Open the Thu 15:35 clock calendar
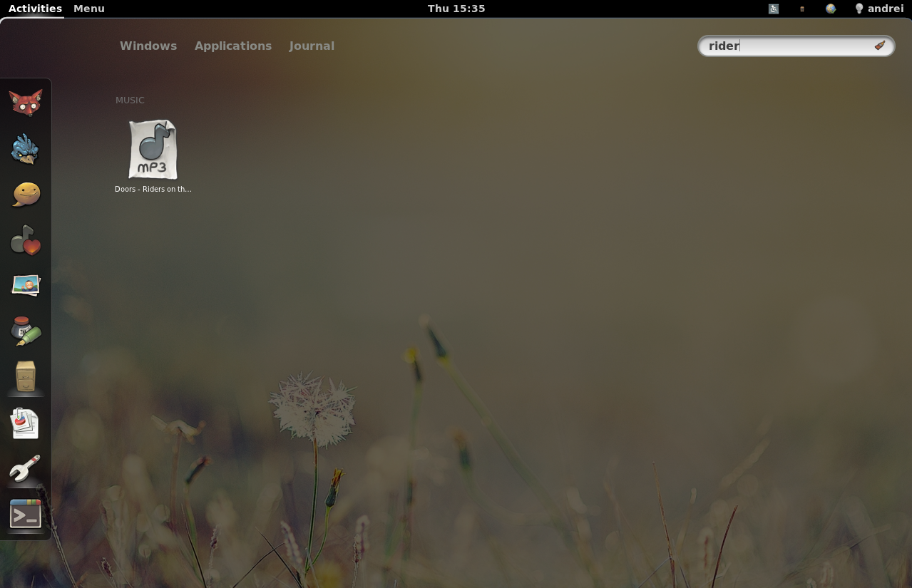 pyautogui.click(x=456, y=9)
